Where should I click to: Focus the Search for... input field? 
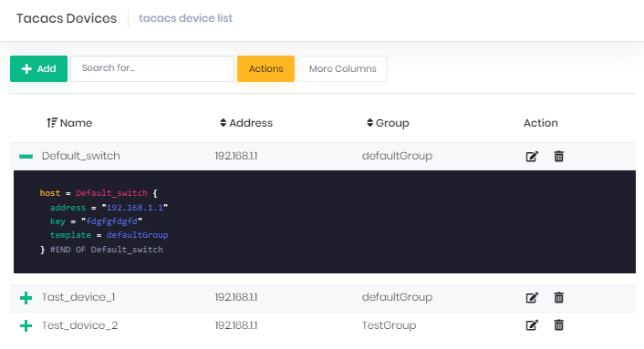tap(152, 68)
